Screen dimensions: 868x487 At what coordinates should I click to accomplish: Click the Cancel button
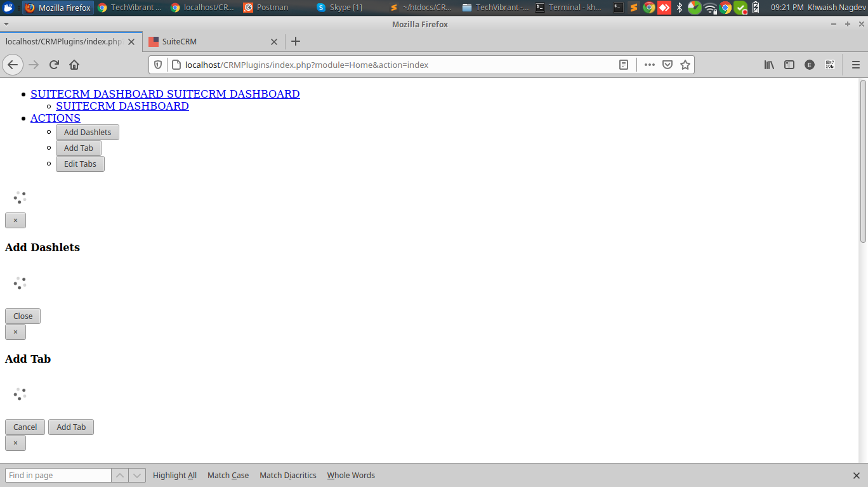25,427
